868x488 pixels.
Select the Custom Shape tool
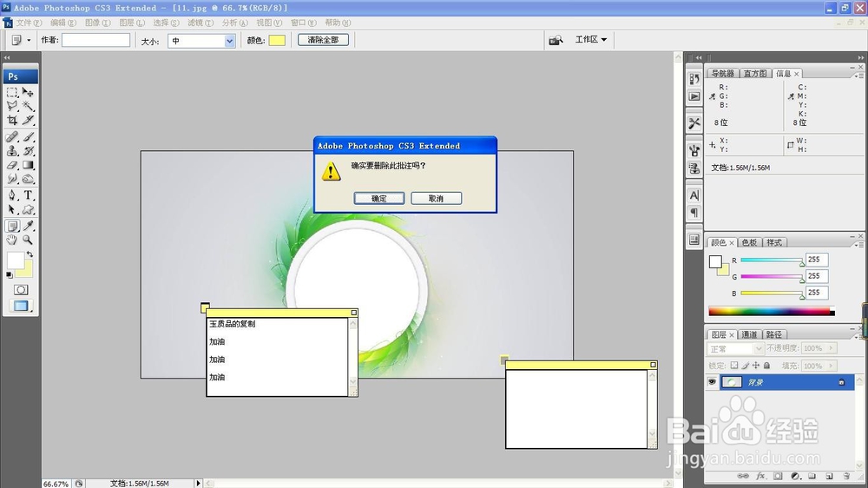29,209
